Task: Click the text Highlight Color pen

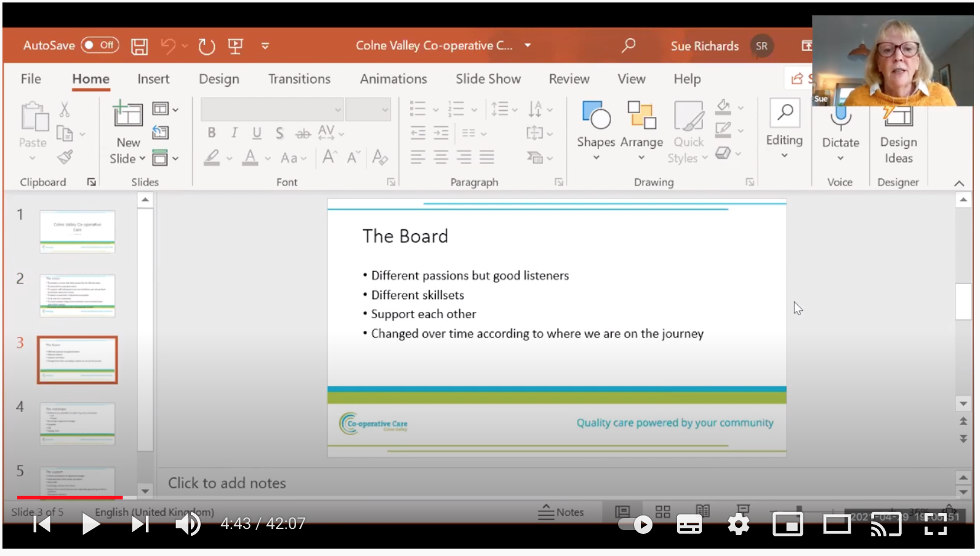Action: tap(212, 157)
